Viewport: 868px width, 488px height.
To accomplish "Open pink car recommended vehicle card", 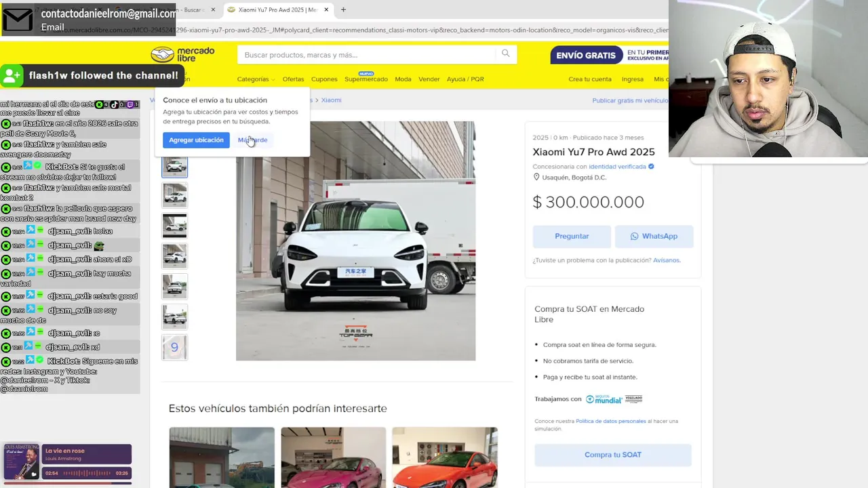I will [x=333, y=457].
